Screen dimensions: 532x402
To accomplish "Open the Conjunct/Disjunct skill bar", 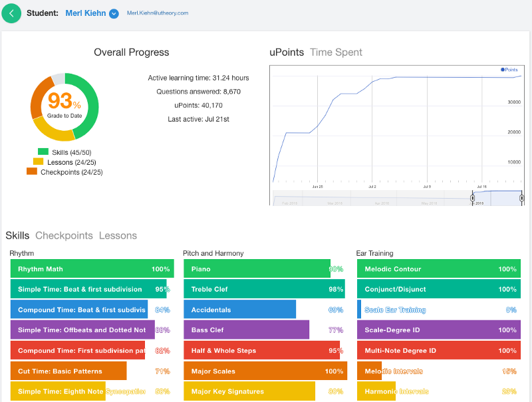I will click(x=439, y=289).
